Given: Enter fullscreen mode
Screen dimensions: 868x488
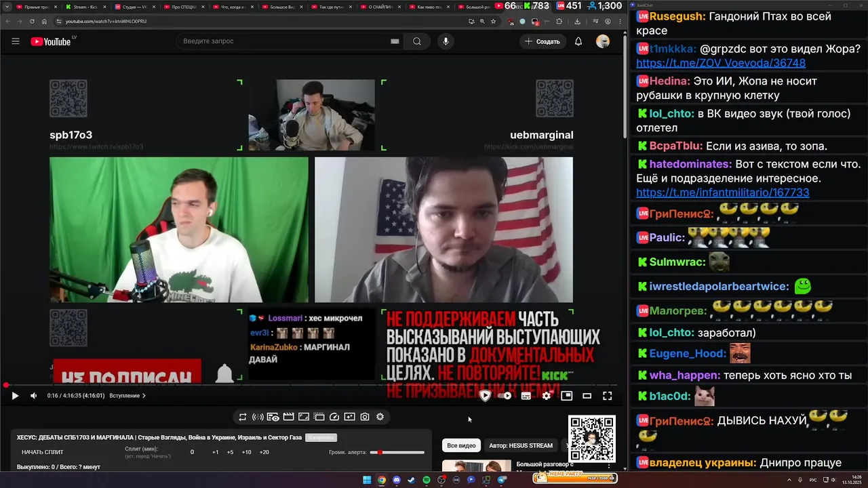Looking at the screenshot, I should coord(608,396).
